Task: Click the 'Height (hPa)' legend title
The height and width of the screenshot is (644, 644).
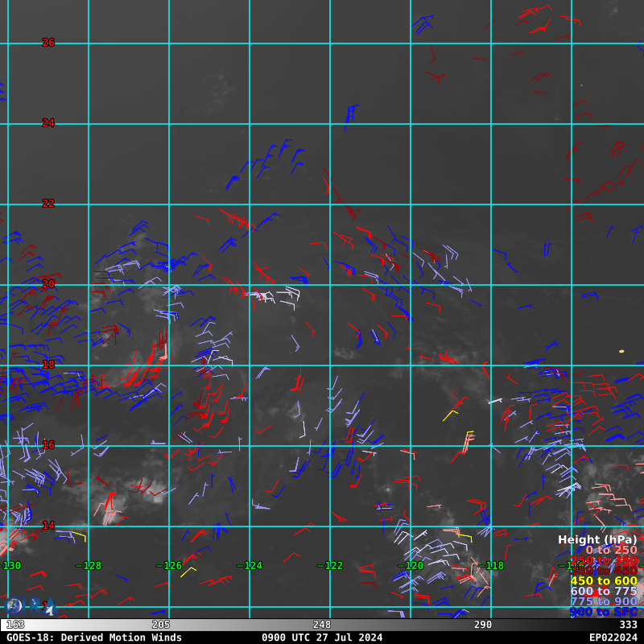Action: click(x=597, y=539)
